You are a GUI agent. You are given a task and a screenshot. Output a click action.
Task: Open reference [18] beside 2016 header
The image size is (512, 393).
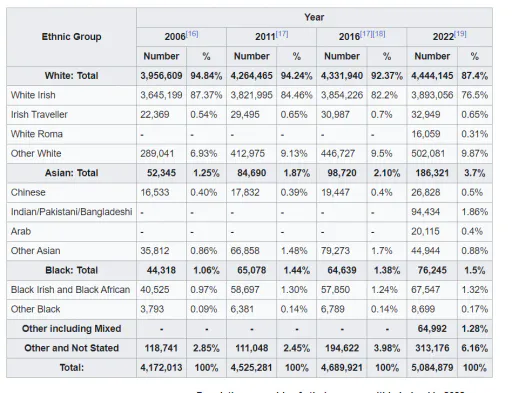(379, 34)
